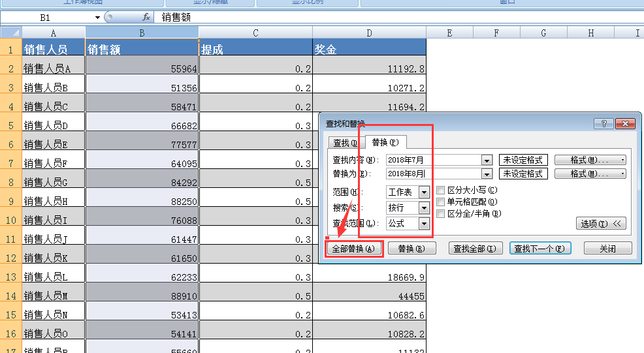Click the 替换为 text input field
The height and width of the screenshot is (353, 644).
[x=433, y=174]
